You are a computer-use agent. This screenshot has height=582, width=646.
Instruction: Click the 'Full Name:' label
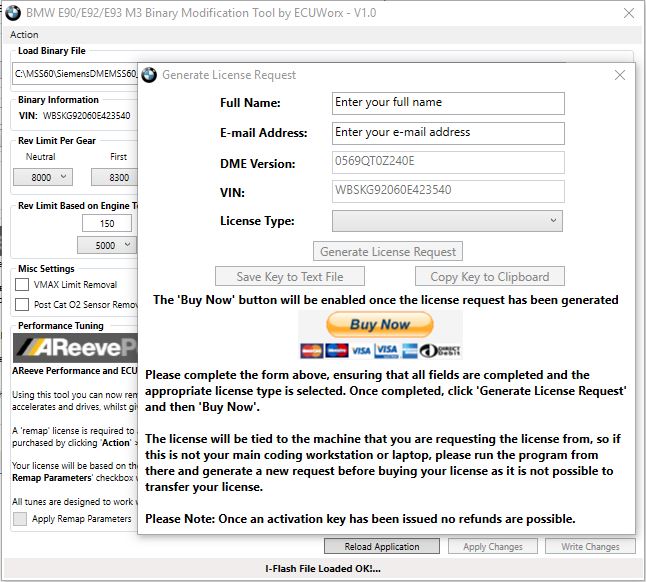[250, 103]
